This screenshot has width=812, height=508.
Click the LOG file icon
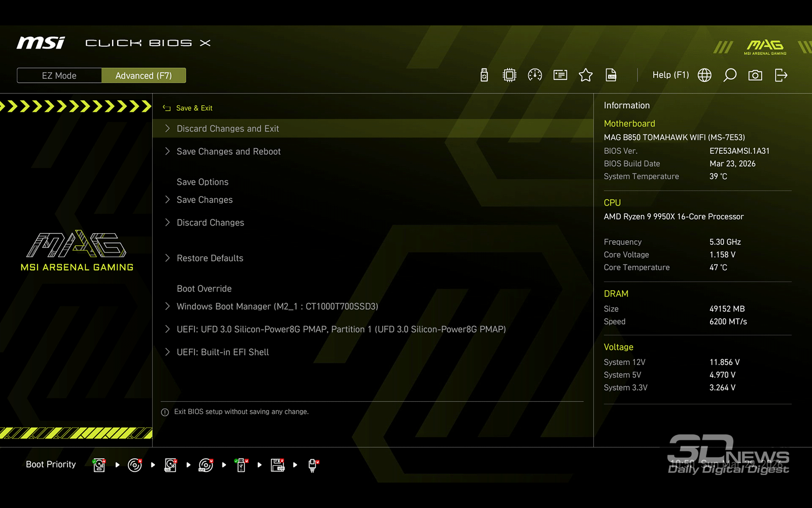(611, 75)
